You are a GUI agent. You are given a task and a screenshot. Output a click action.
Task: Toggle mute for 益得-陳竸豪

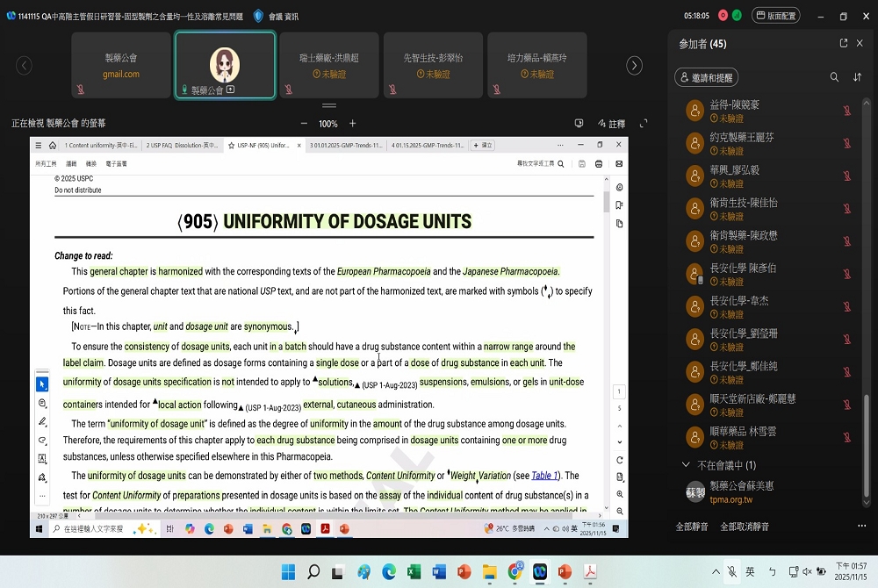pos(847,111)
